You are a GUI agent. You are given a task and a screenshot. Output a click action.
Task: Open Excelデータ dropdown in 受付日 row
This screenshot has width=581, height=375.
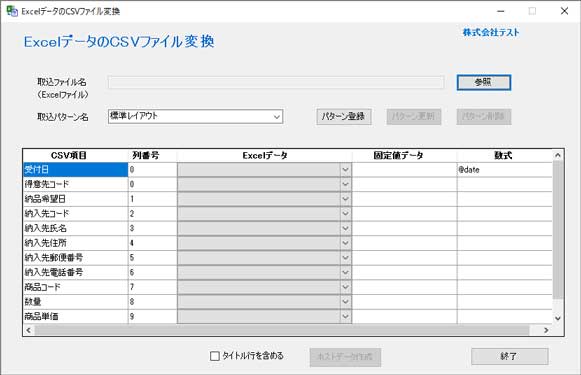point(345,170)
